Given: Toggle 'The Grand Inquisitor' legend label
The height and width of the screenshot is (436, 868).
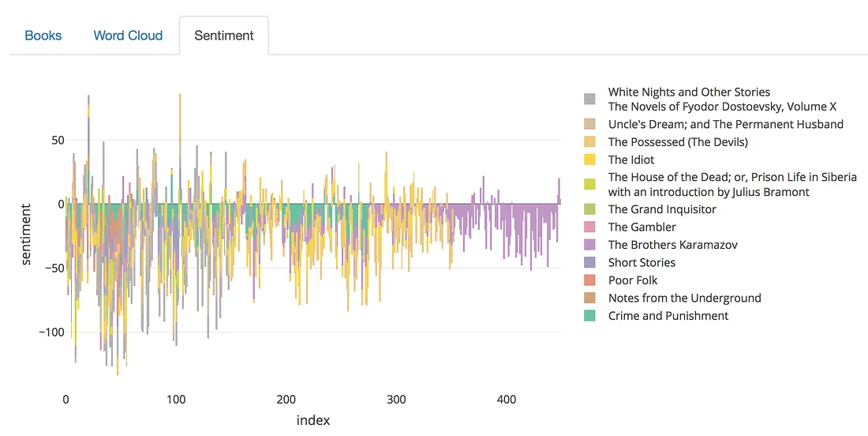Looking at the screenshot, I should click(x=662, y=209).
